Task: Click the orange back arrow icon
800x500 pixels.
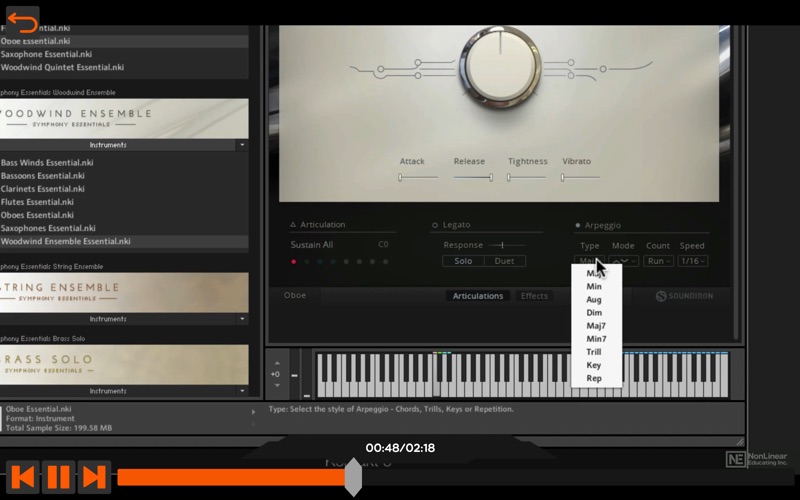Action: coord(22,22)
